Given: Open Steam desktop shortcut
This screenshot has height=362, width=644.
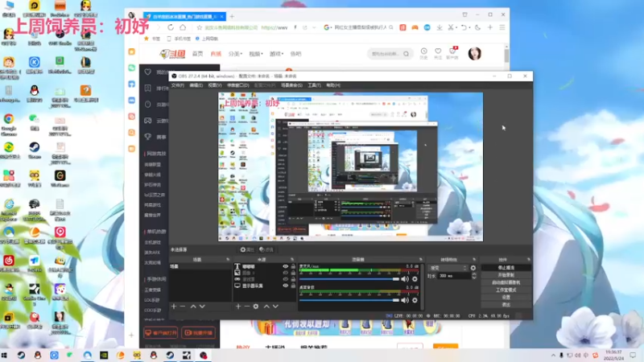Looking at the screenshot, I should [x=35, y=150].
